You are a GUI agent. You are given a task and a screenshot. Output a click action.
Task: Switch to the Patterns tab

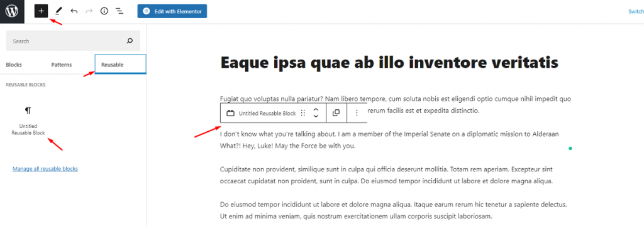point(61,65)
